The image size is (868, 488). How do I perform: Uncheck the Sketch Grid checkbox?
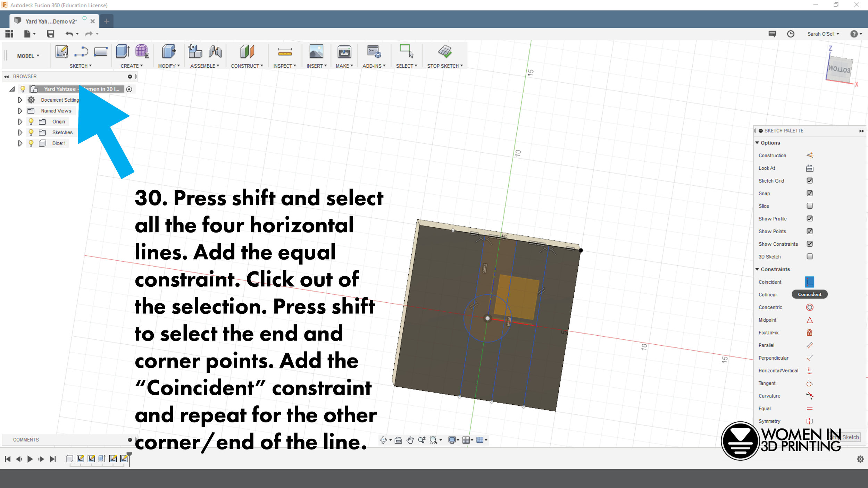point(810,180)
